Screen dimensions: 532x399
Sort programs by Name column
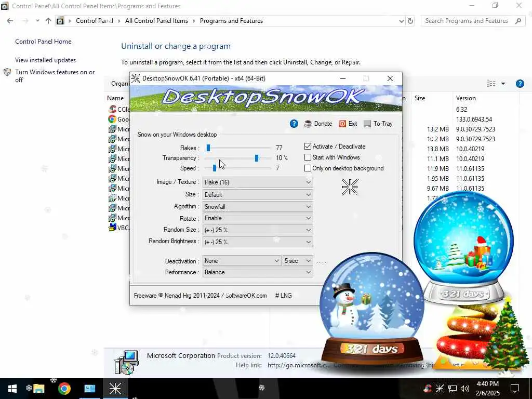point(115,98)
